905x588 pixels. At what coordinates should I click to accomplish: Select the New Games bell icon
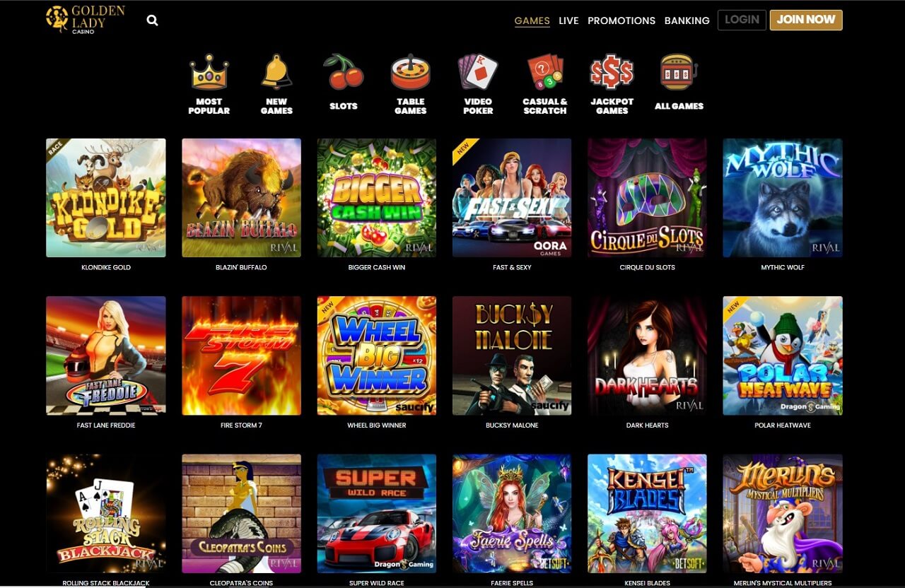pos(276,72)
